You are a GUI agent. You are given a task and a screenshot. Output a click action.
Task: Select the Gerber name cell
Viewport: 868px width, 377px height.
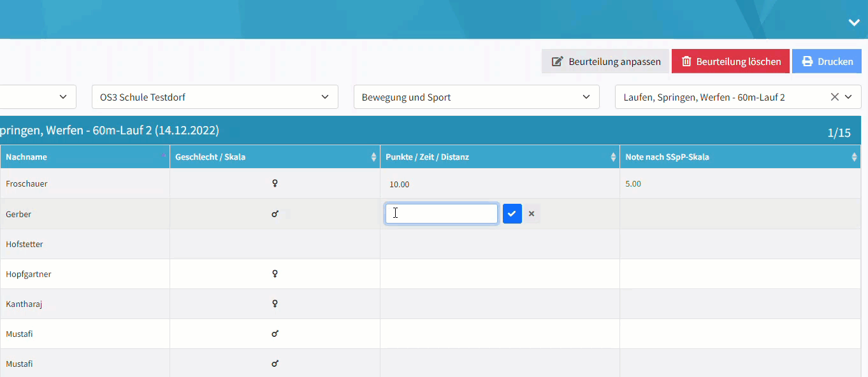coord(85,214)
